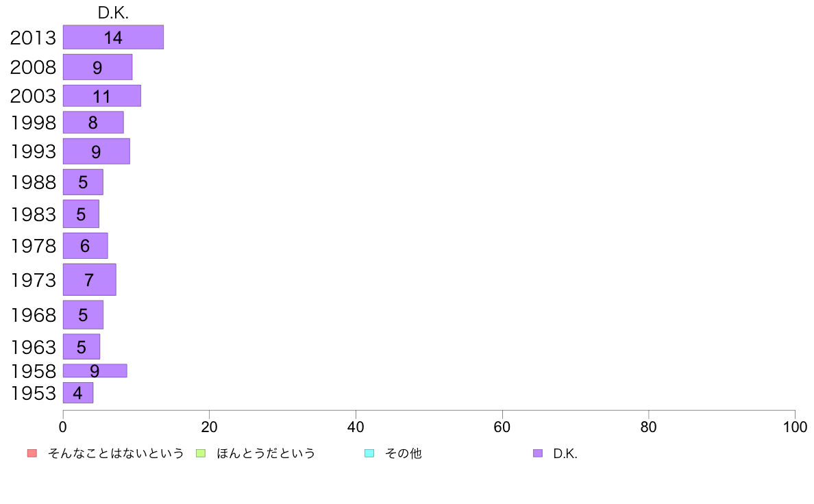This screenshot has width=814, height=504.
Task: Click the 2013 bar showing 14
Action: 113,38
